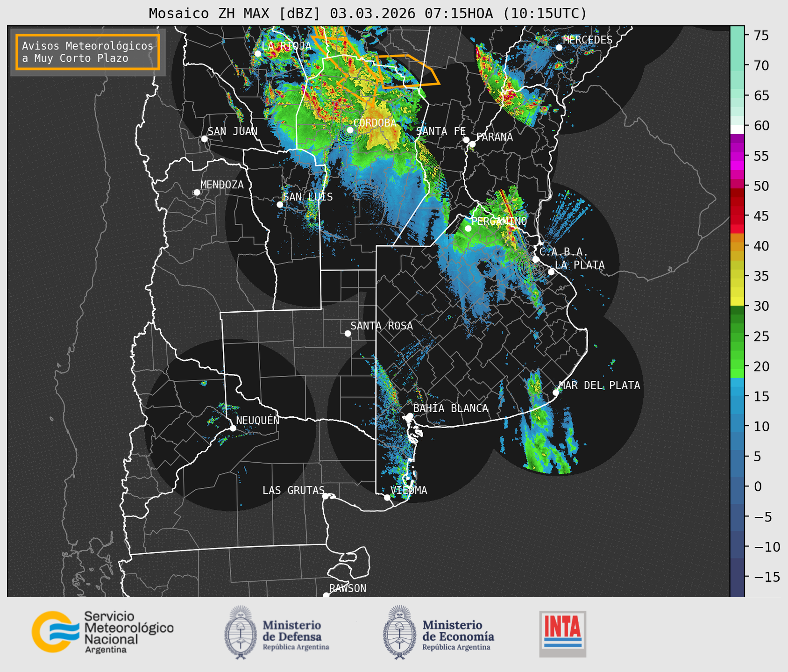Click the Servicio Meteorológico Nacional logo
The height and width of the screenshot is (672, 788).
coord(102,632)
